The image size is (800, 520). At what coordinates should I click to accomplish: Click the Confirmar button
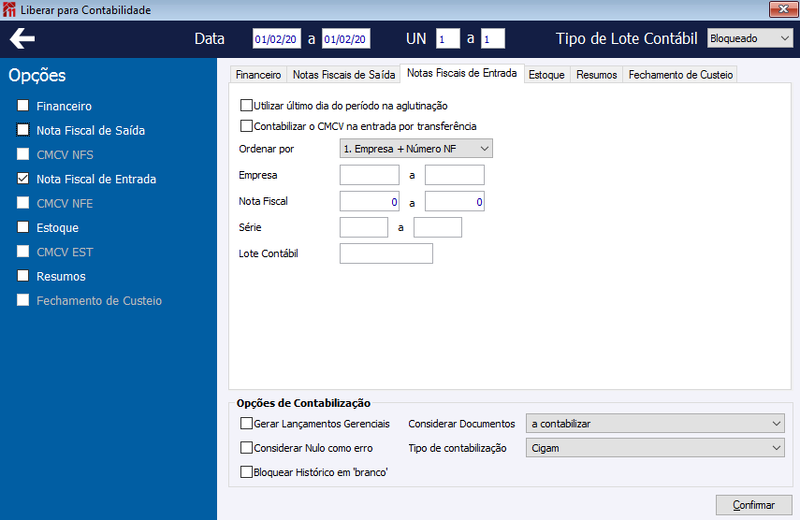click(x=754, y=505)
